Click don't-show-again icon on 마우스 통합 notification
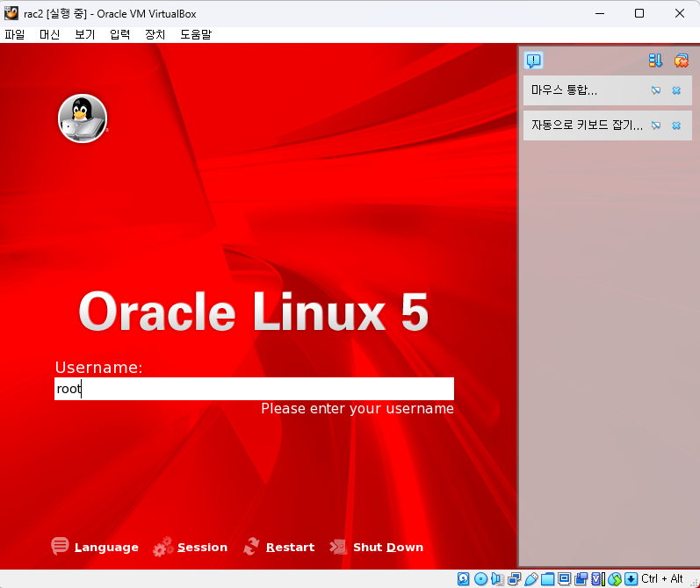The height and width of the screenshot is (588, 700). click(655, 90)
